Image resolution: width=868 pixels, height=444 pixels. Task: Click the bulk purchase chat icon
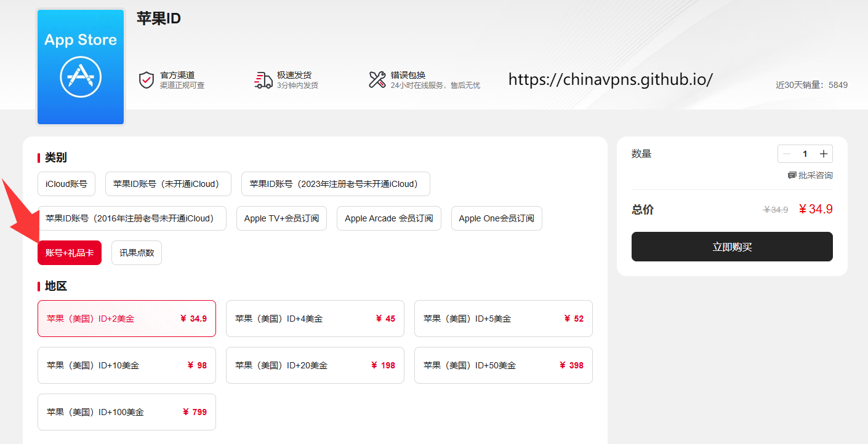(x=792, y=175)
